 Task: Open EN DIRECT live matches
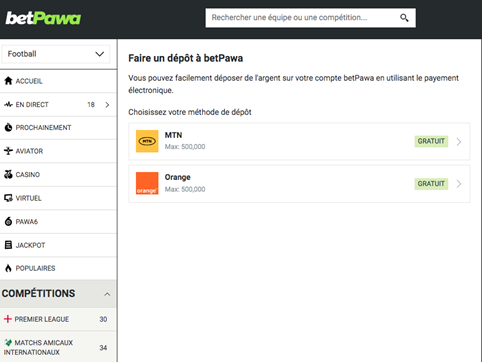point(58,105)
